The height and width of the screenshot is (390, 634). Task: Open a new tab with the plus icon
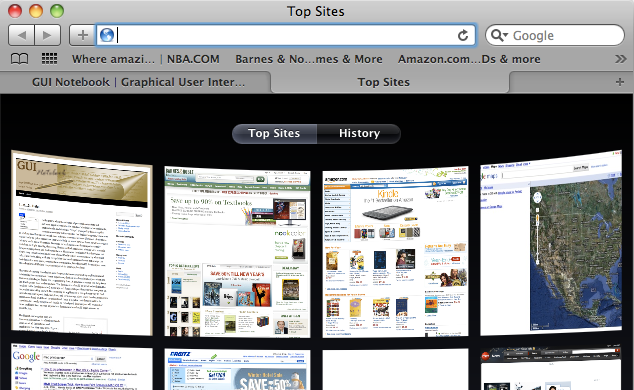619,82
